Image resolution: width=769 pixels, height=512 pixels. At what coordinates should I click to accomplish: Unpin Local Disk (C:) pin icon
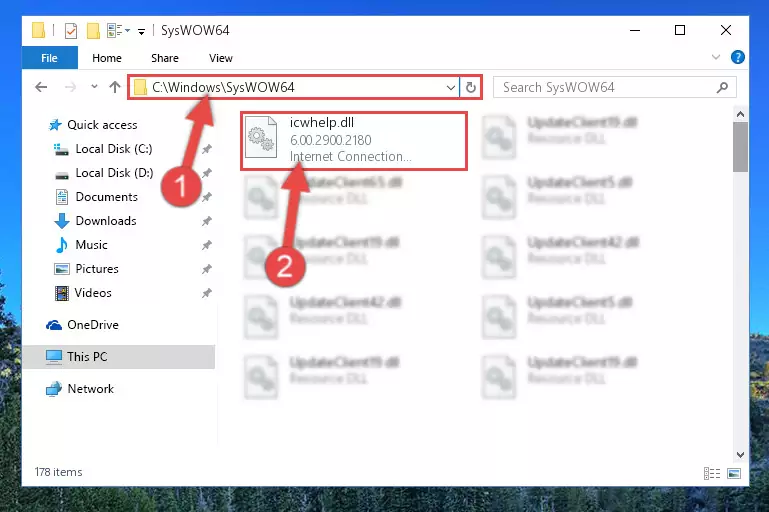click(206, 149)
